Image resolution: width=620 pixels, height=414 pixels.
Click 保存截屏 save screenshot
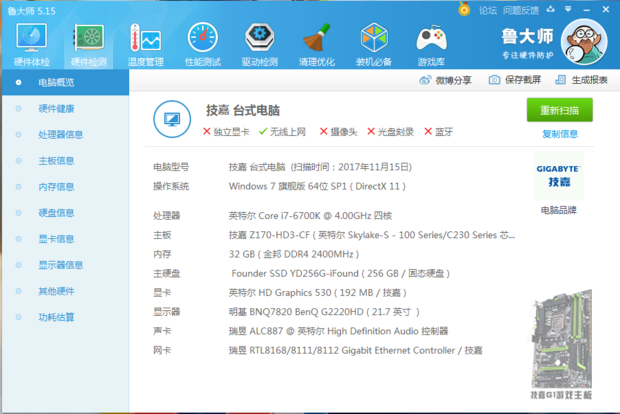tap(514, 80)
